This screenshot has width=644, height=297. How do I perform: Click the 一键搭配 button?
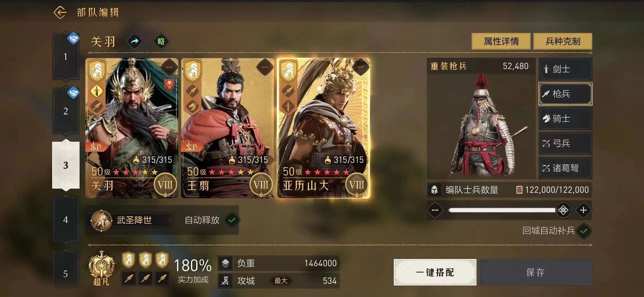point(435,272)
